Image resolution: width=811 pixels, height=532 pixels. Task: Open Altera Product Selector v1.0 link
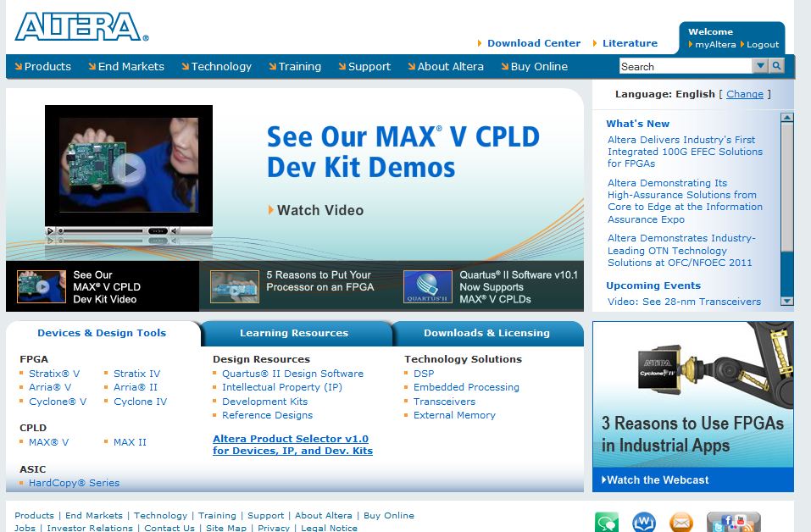[292, 445]
